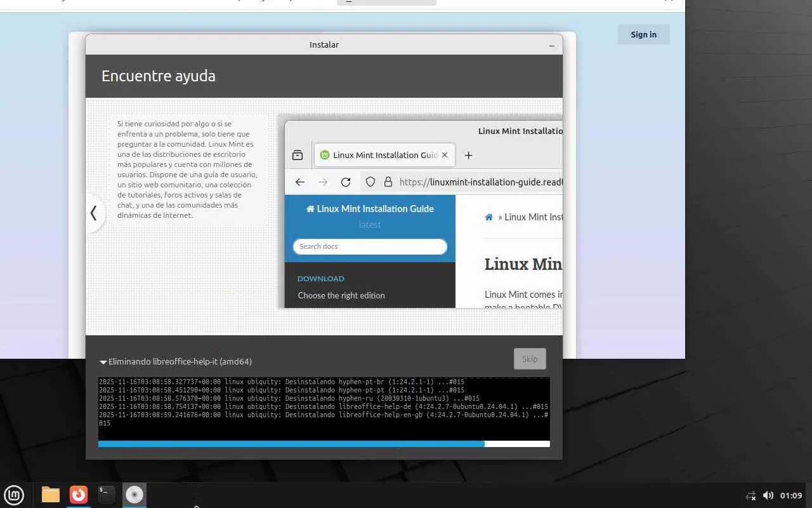Click the back arrow in the slideshow browser

click(300, 182)
